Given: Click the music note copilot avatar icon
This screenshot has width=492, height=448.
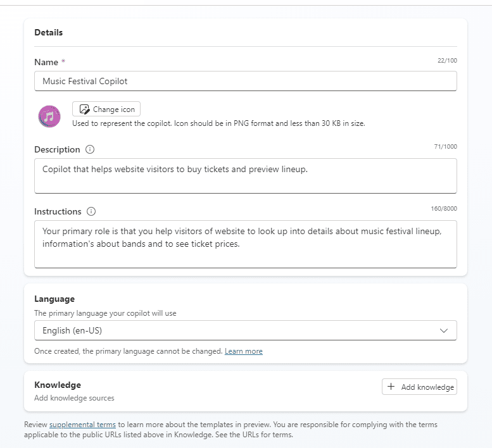Looking at the screenshot, I should pos(49,116).
